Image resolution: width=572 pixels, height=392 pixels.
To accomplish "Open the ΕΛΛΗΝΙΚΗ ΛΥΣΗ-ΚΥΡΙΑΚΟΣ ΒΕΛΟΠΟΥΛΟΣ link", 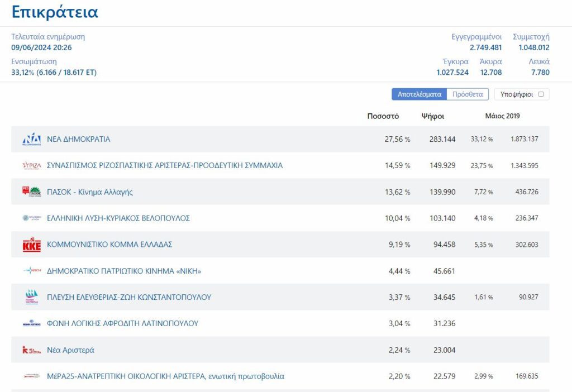I will tap(118, 218).
